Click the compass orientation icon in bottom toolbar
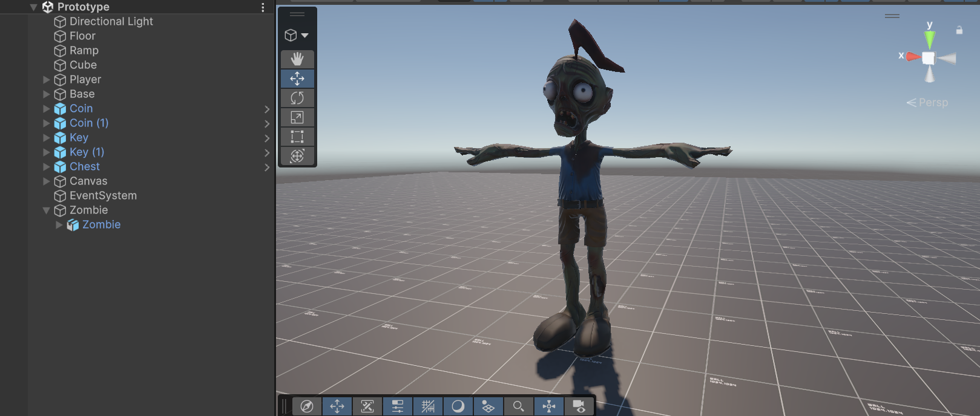The height and width of the screenshot is (416, 980). (x=307, y=406)
